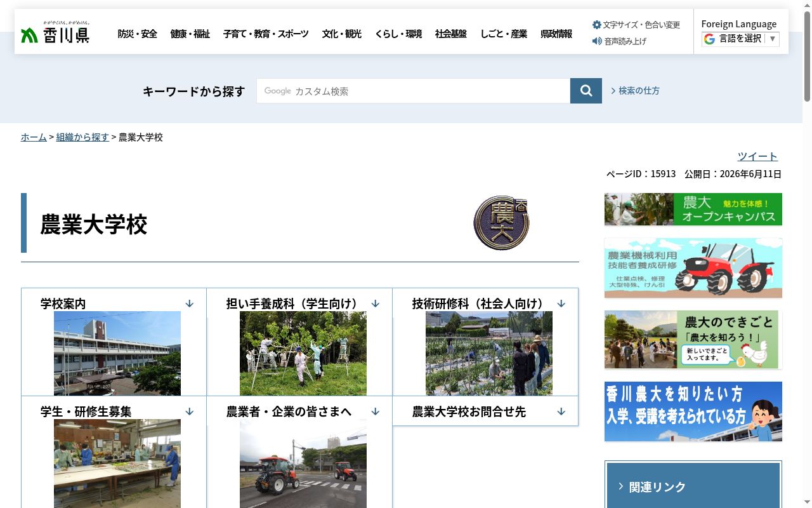This screenshot has width=812, height=508.
Task: Click 音声読み上げ link text
Action: point(625,41)
